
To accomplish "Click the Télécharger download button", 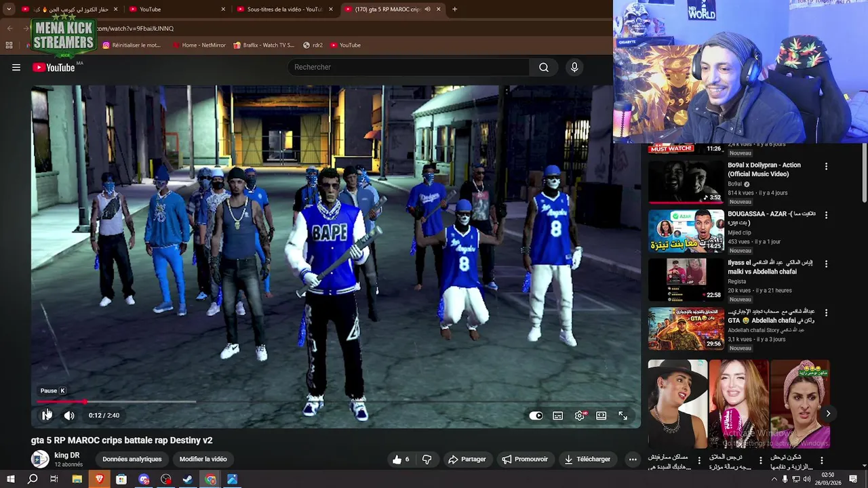I will [587, 459].
